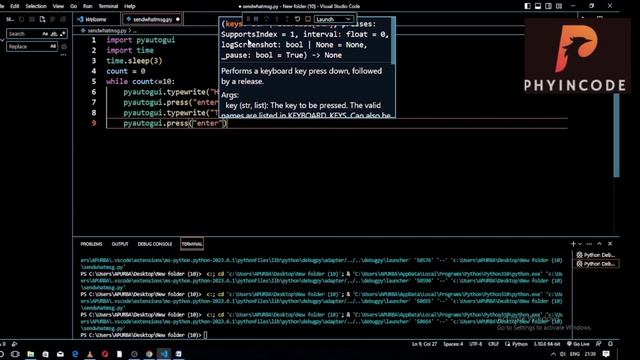Click Step Over in the debug toolbar
Viewport: 640px width, 360px height.
pyautogui.click(x=267, y=19)
